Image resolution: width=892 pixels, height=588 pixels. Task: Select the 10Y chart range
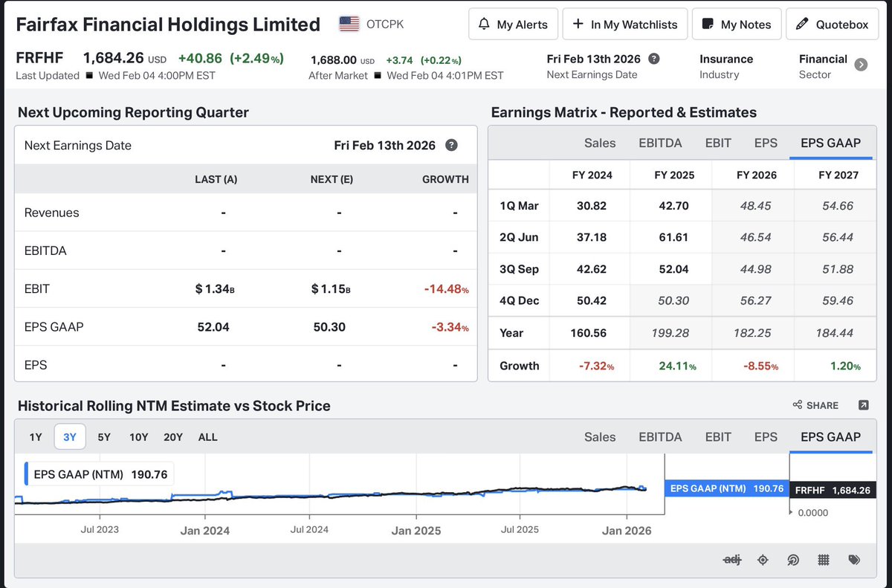[x=138, y=437]
